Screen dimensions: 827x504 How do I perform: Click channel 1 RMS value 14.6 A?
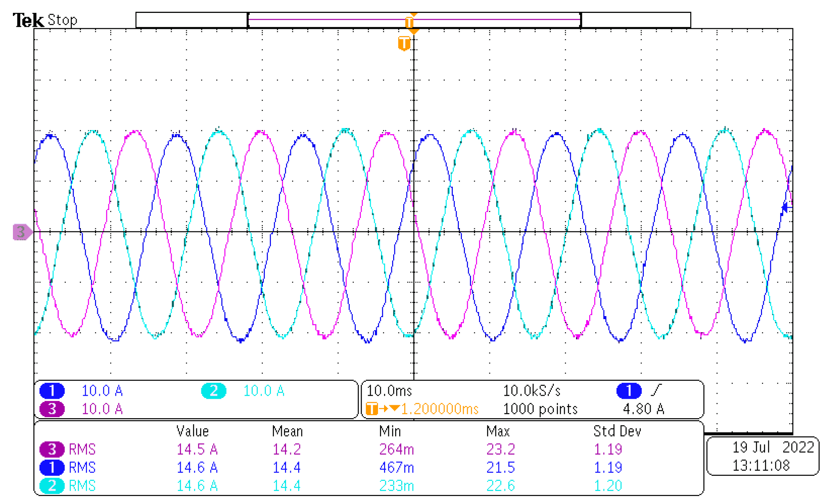197,468
